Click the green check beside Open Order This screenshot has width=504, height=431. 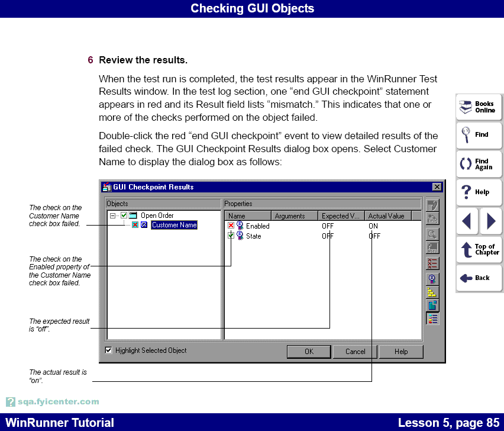124,215
